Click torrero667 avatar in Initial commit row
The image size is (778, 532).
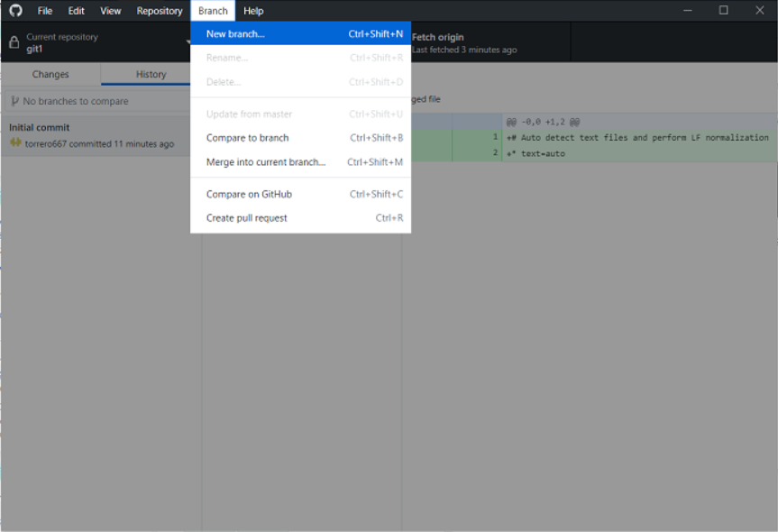point(15,143)
